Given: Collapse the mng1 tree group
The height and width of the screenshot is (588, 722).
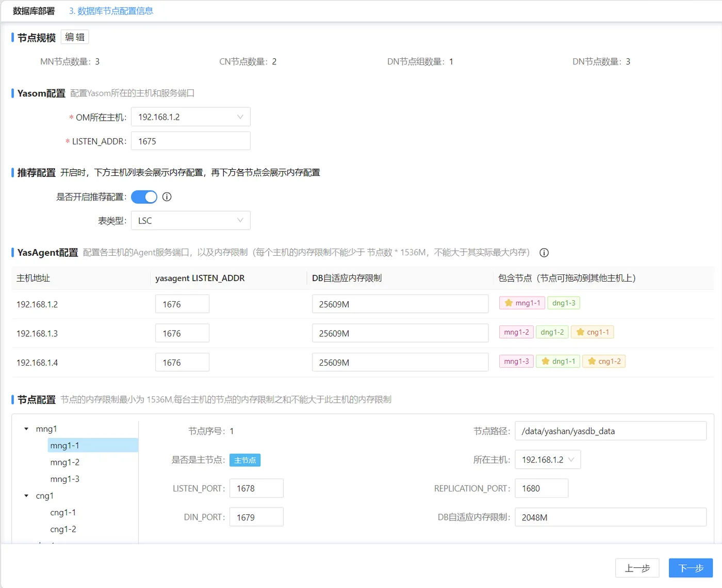Looking at the screenshot, I should point(26,429).
